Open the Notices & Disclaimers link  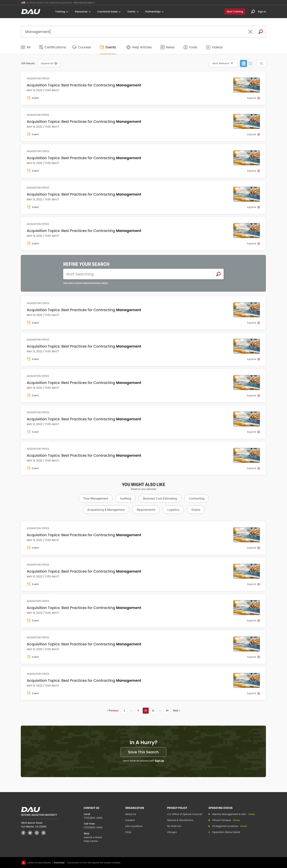click(180, 820)
